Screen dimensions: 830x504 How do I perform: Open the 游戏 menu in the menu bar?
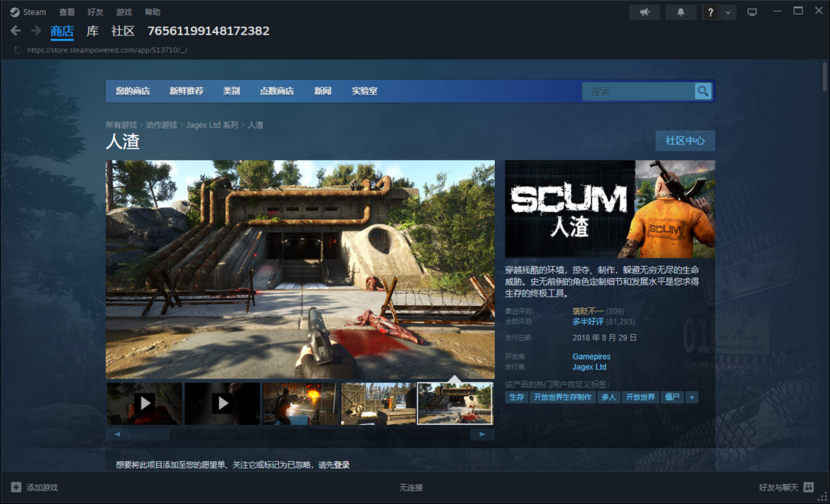[x=124, y=12]
